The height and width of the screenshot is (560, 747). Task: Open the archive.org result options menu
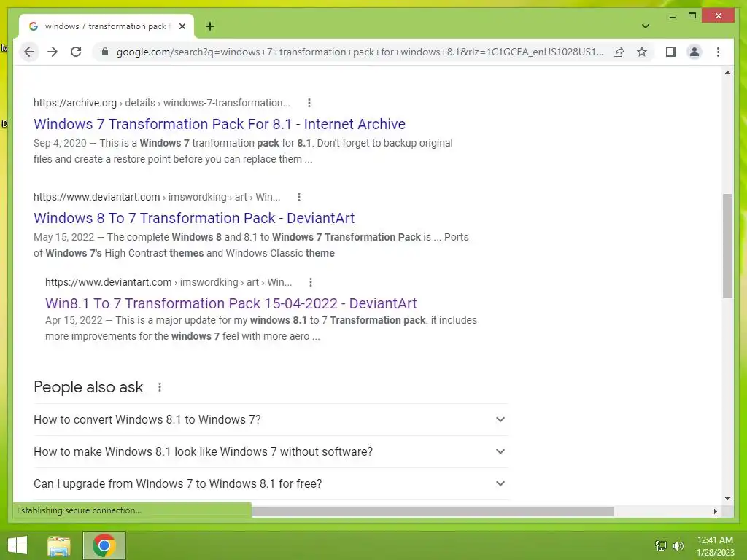(309, 103)
